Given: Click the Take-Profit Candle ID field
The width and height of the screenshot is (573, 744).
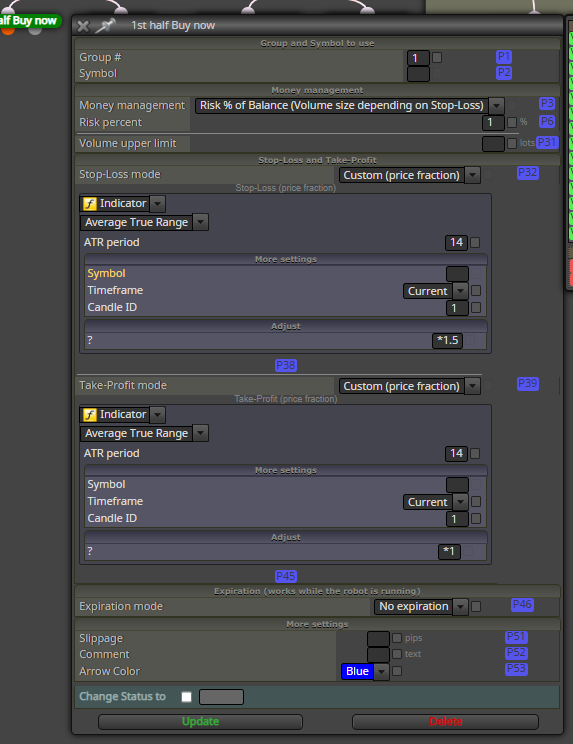Looking at the screenshot, I should point(457,519).
